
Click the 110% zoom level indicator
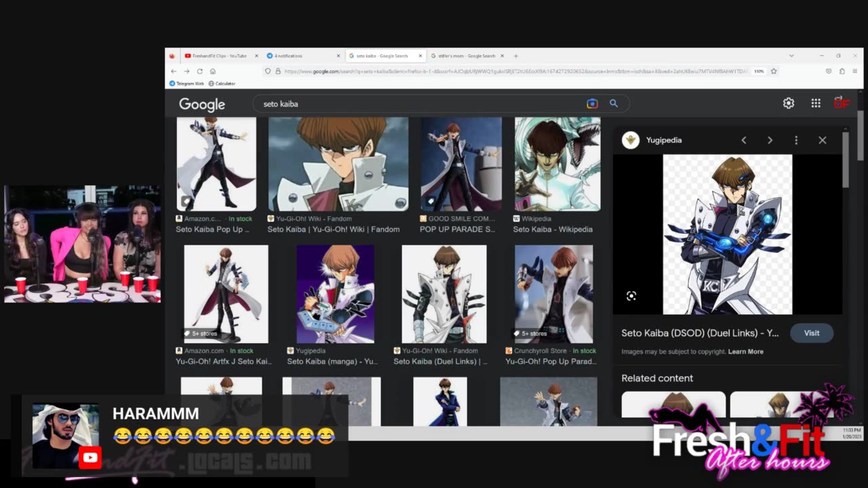pyautogui.click(x=759, y=71)
